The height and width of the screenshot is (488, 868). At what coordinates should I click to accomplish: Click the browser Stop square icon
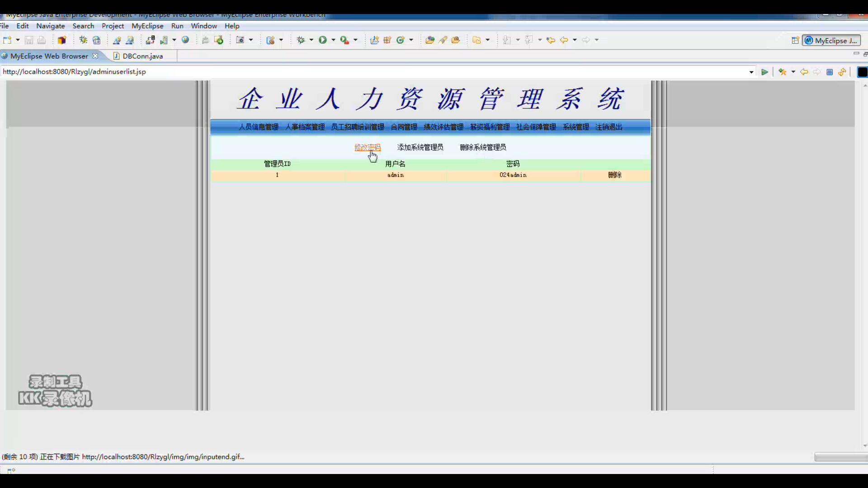(x=830, y=72)
